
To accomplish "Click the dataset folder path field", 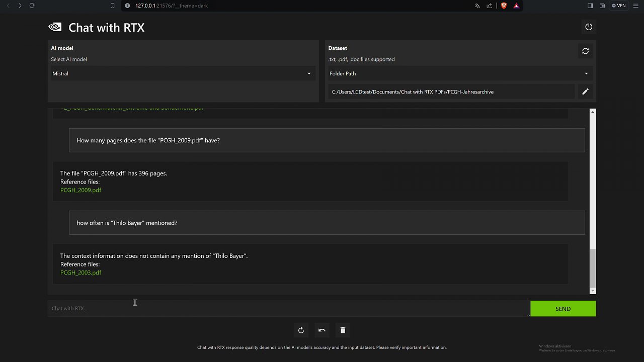I will click(451, 92).
